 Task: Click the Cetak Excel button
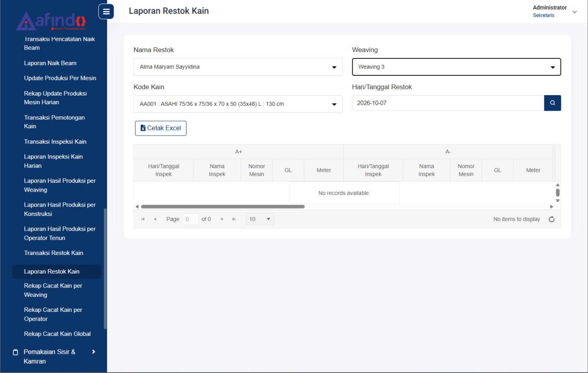161,128
